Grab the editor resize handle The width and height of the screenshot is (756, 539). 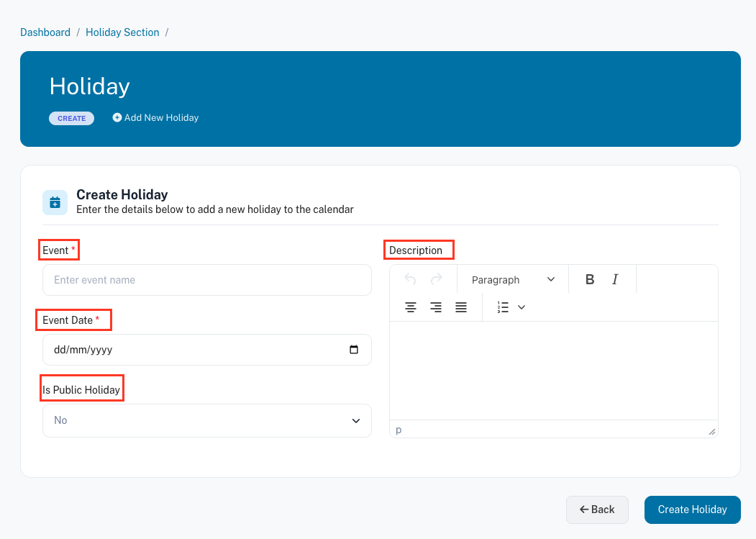click(x=711, y=431)
